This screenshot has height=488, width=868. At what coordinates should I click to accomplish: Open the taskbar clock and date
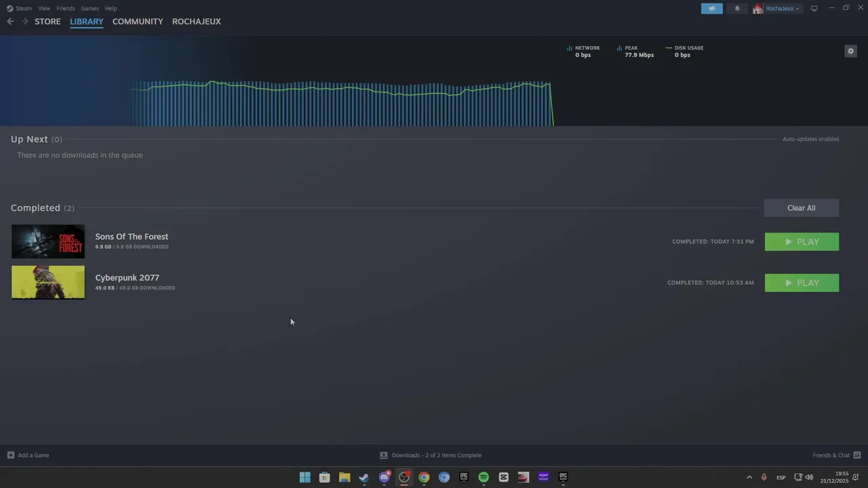[835, 477]
